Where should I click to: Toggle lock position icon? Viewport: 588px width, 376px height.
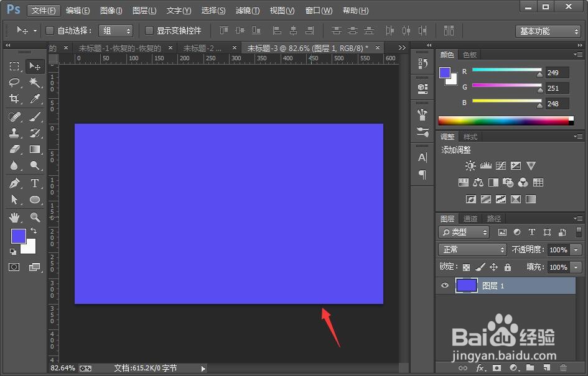click(x=494, y=267)
